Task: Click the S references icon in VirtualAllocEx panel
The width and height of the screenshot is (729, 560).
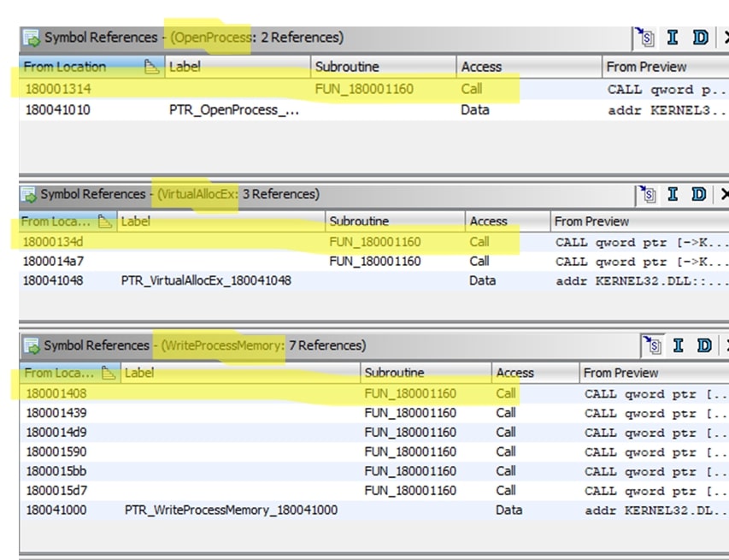Action: tap(647, 194)
